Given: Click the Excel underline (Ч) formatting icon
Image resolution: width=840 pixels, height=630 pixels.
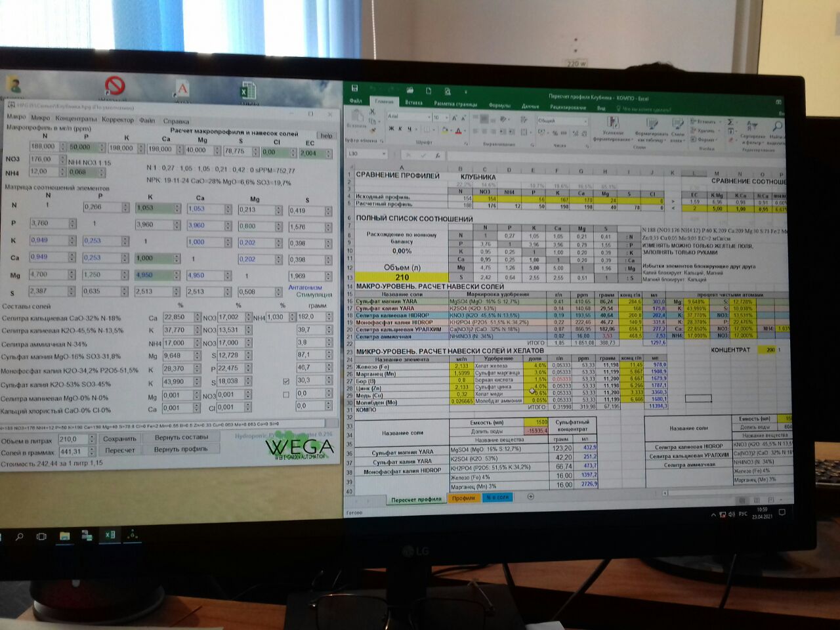Looking at the screenshot, I should (410, 129).
